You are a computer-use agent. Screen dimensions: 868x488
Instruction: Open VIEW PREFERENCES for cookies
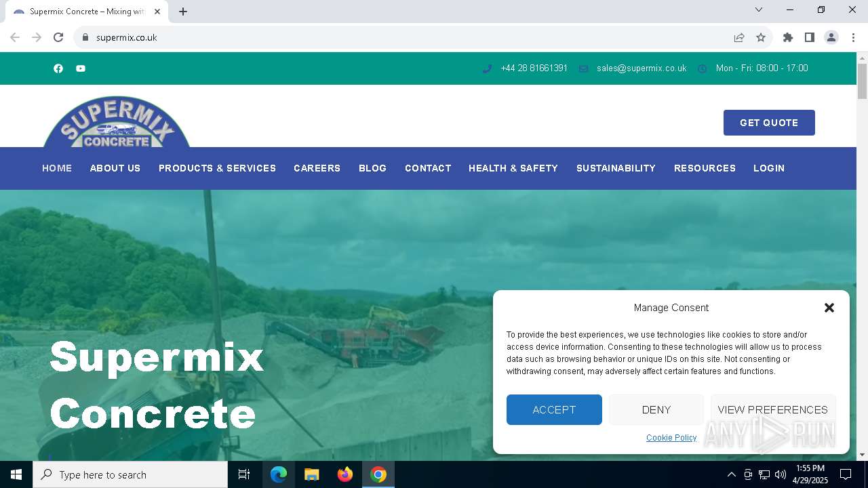coord(773,409)
